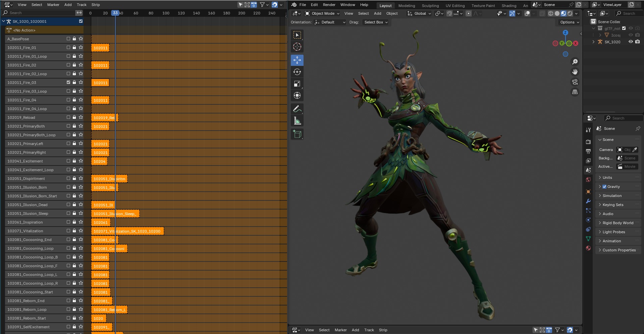Open the Options dropdown in viewport
This screenshot has width=644, height=334.
[x=569, y=22]
